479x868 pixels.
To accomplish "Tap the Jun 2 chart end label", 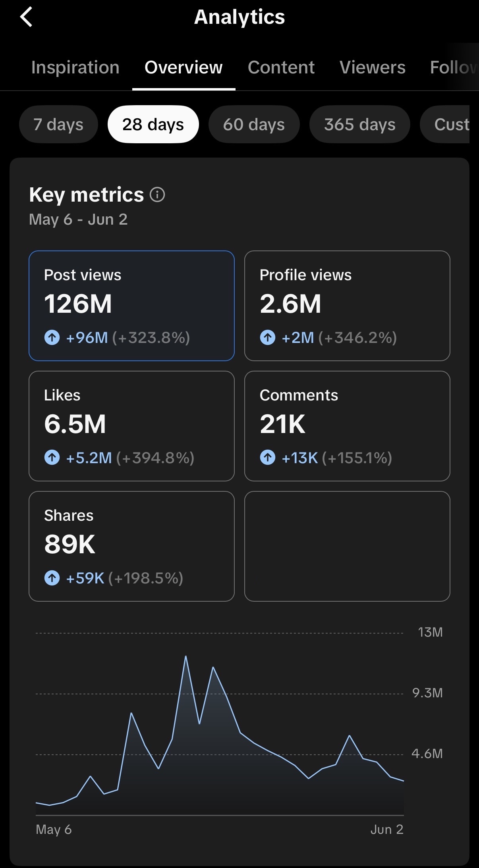I will click(x=387, y=830).
